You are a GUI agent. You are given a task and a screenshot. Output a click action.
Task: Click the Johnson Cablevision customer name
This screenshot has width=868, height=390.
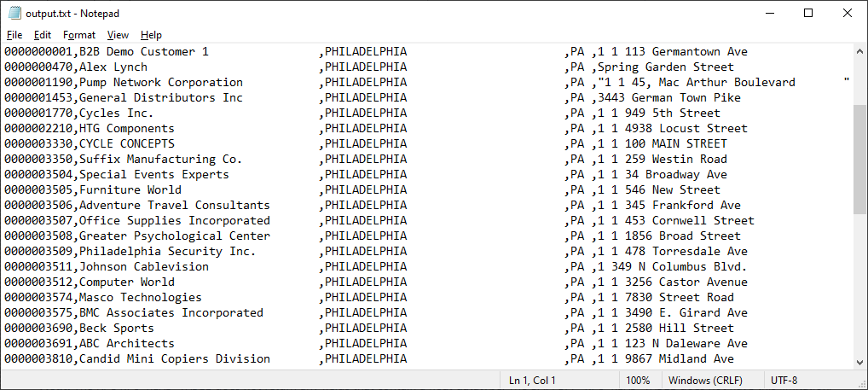[x=143, y=267]
